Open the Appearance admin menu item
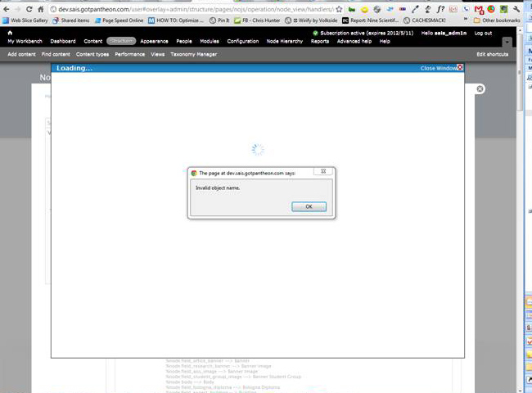 (x=154, y=41)
